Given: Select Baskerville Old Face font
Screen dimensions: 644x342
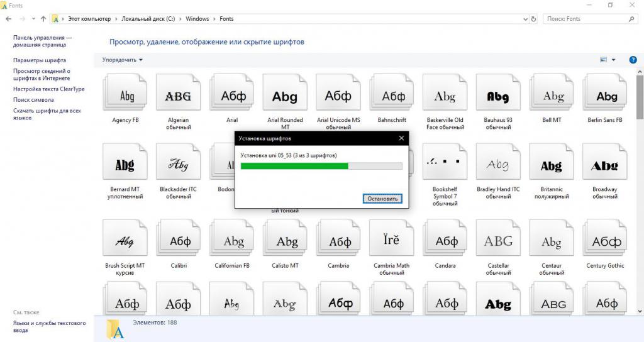Looking at the screenshot, I should click(445, 92).
